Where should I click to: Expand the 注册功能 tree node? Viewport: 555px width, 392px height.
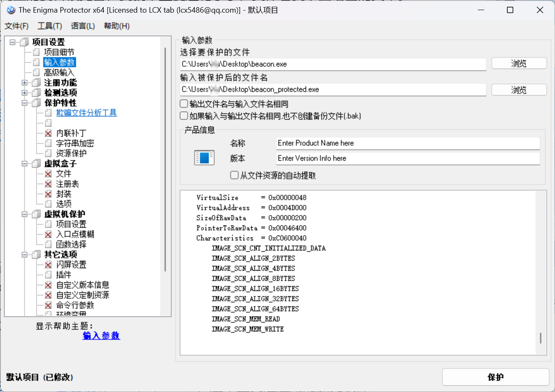pyautogui.click(x=24, y=83)
